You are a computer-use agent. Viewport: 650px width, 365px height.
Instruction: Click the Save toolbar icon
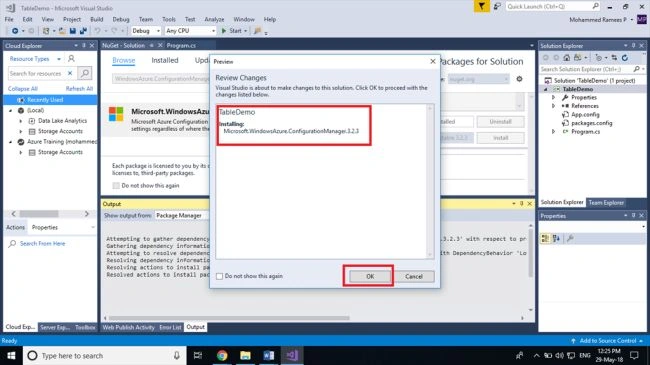[x=73, y=31]
